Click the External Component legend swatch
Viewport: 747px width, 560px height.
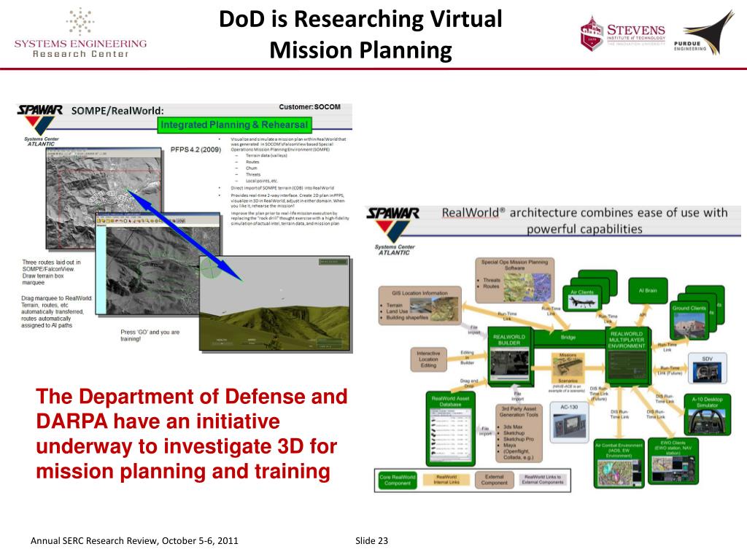[x=494, y=480]
